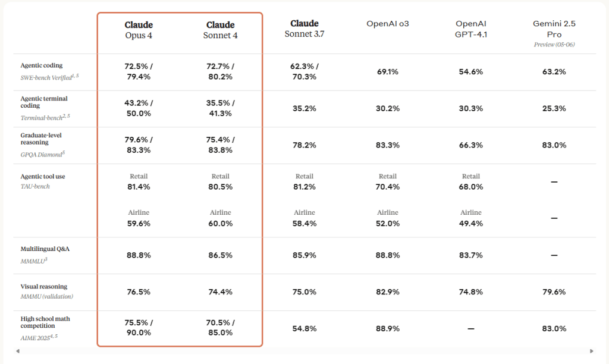
Task: Click the scroll right arrow below the table
Action: click(x=591, y=351)
